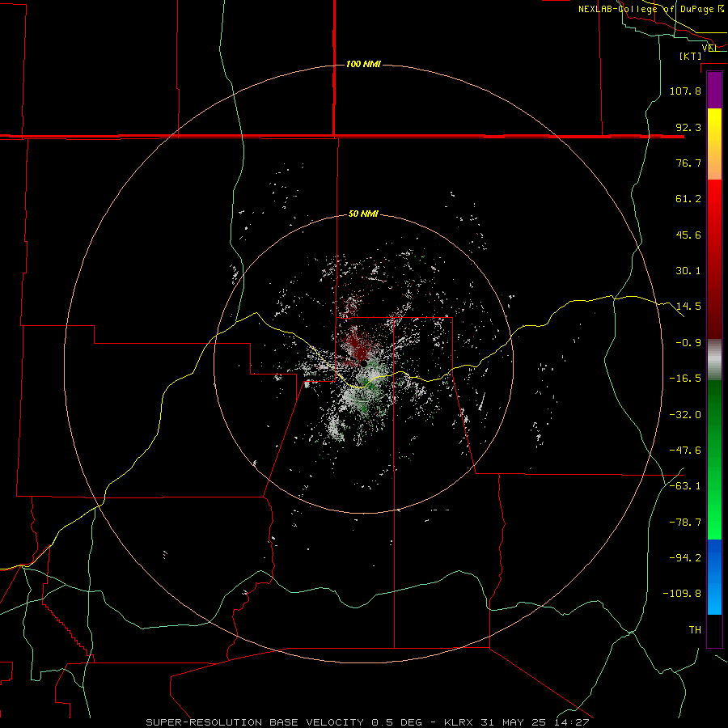Click the green segment of the color bar
728x728 pixels.
pyautogui.click(x=714, y=459)
